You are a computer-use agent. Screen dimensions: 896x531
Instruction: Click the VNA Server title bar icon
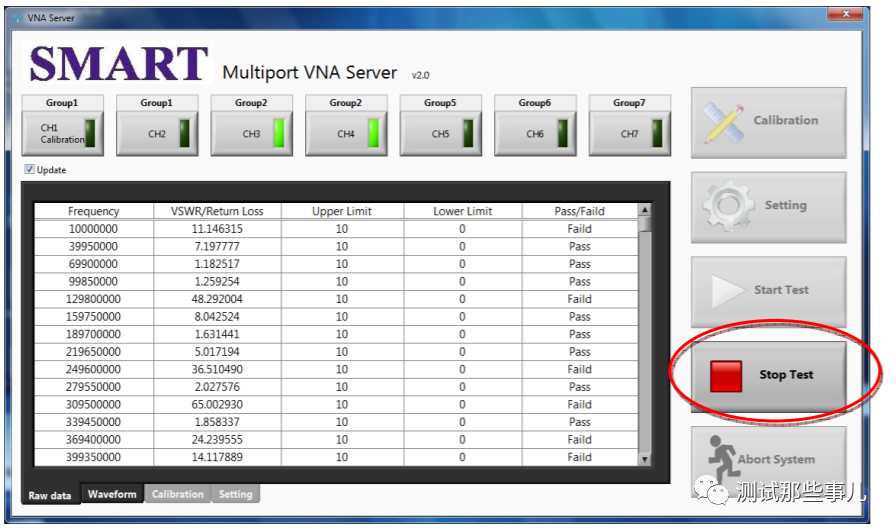point(18,18)
